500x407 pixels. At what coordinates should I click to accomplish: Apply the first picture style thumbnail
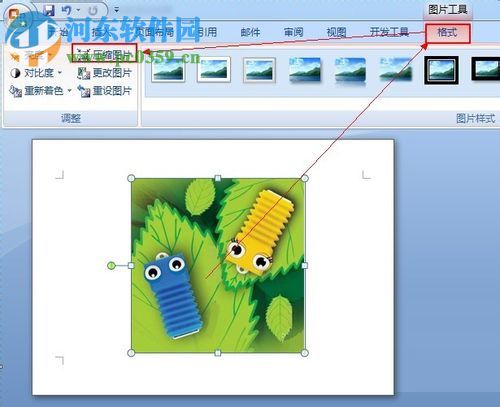click(x=168, y=69)
